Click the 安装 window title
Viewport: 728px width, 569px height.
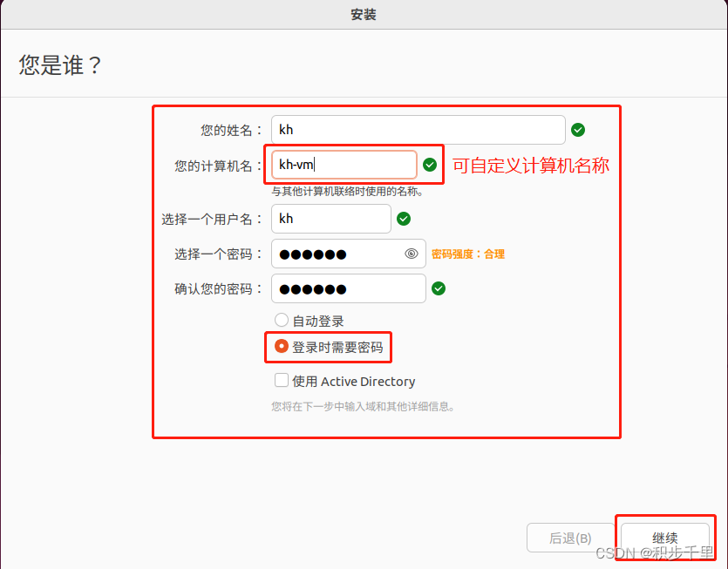(364, 15)
